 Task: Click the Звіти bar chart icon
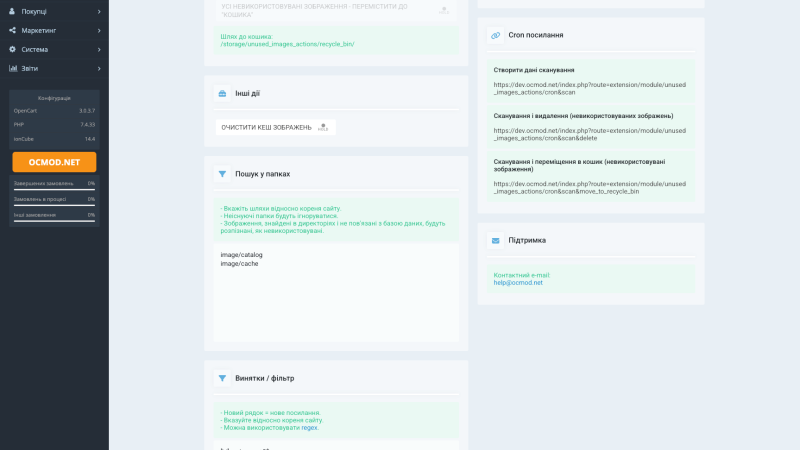(13, 68)
